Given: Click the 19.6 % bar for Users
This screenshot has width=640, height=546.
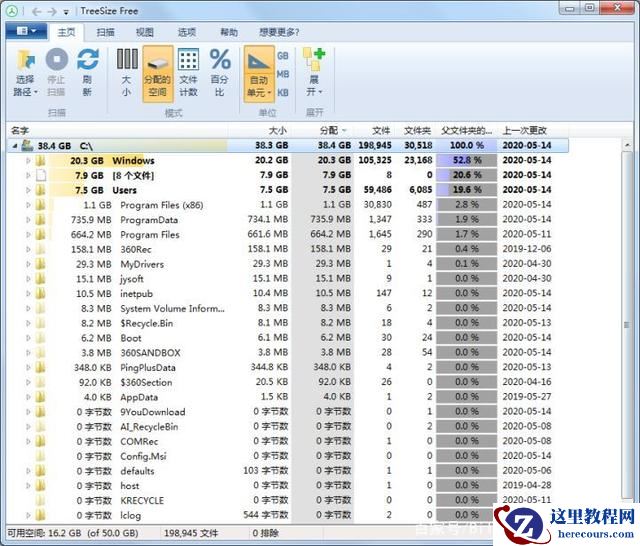Looking at the screenshot, I should [x=467, y=189].
